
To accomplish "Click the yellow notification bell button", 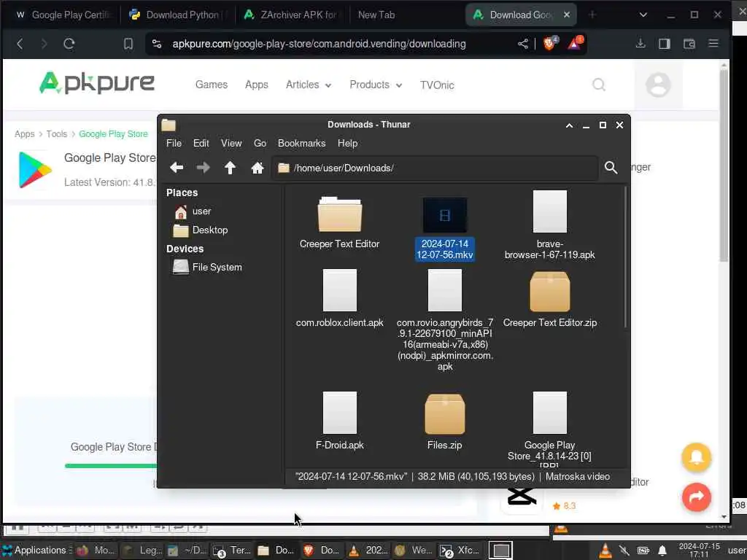I will (x=696, y=457).
